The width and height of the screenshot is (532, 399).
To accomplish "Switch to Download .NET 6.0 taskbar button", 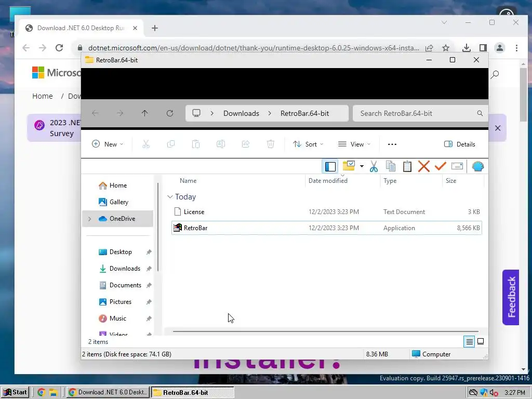I will [x=108, y=392].
